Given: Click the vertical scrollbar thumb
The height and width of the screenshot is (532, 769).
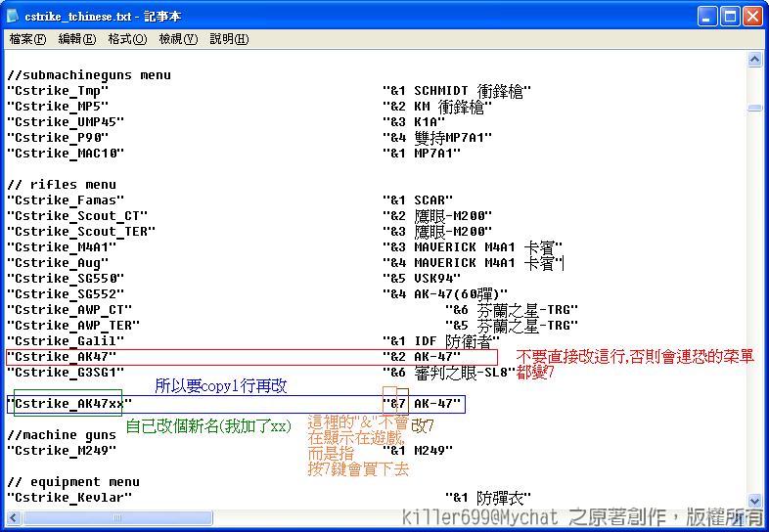Looking at the screenshot, I should tap(754, 108).
